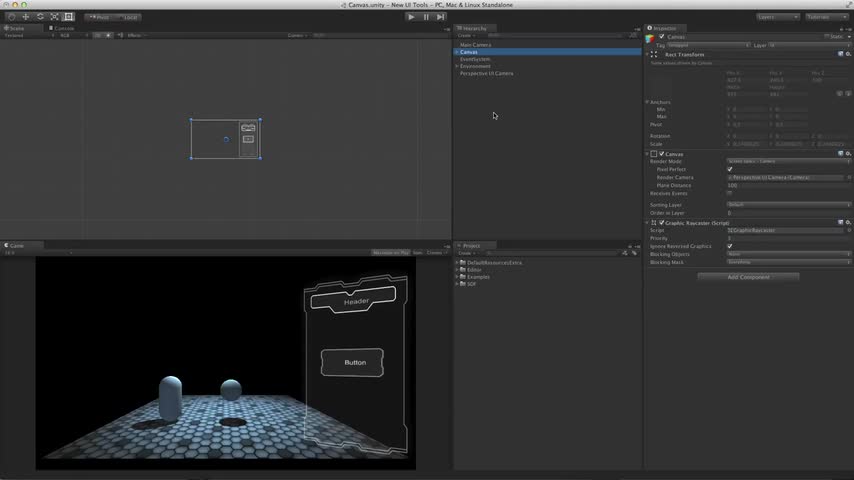Screen dimensions: 854x480
Task: Click the Step frame button
Action: [440, 17]
